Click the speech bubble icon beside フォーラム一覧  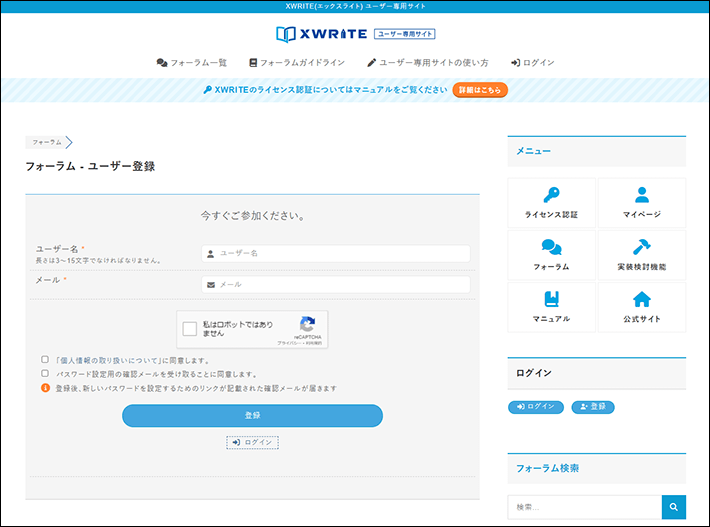[162, 62]
